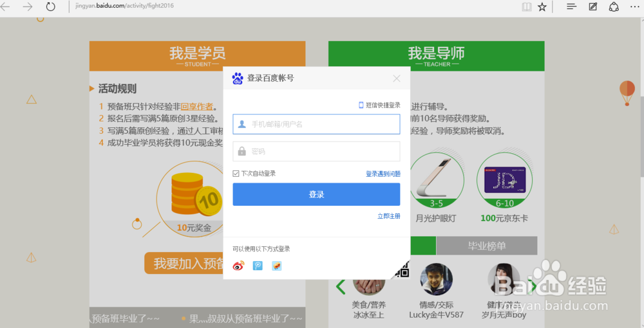Click the 我是导师 header
This screenshot has width=644, height=328.
click(x=436, y=56)
